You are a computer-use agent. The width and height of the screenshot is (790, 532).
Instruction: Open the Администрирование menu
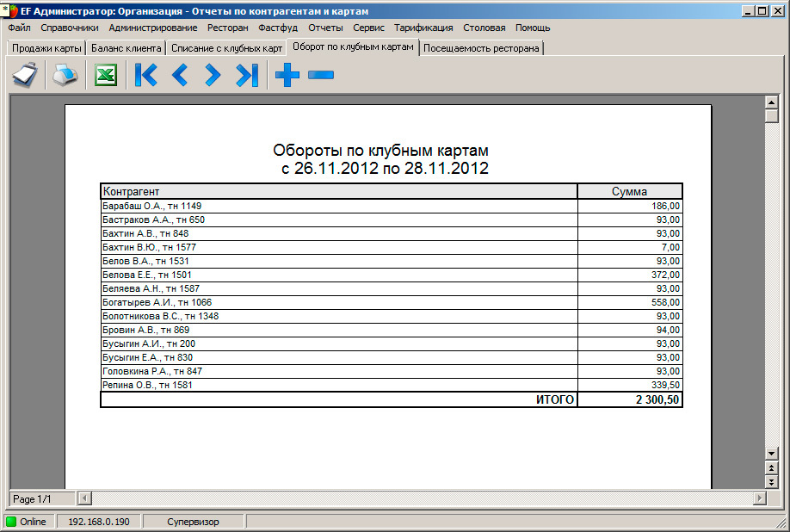tap(153, 28)
